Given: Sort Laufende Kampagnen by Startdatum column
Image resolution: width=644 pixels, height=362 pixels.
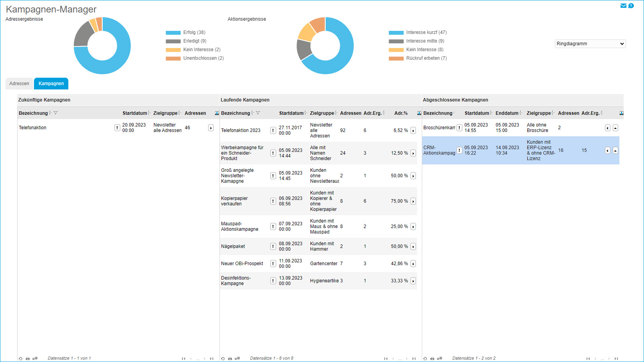Looking at the screenshot, I should [291, 113].
